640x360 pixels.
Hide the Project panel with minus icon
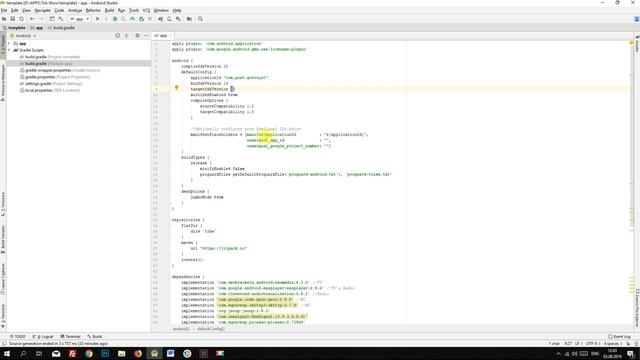(x=146, y=36)
